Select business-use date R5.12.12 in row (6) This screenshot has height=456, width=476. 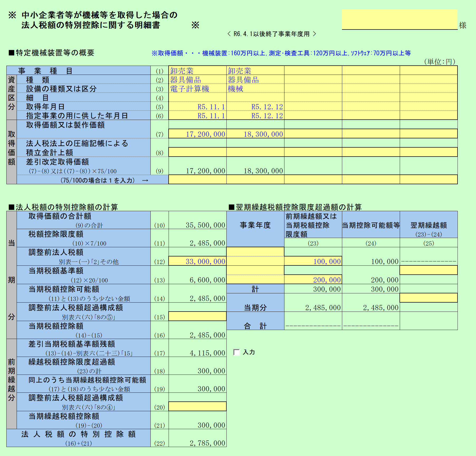coord(255,115)
